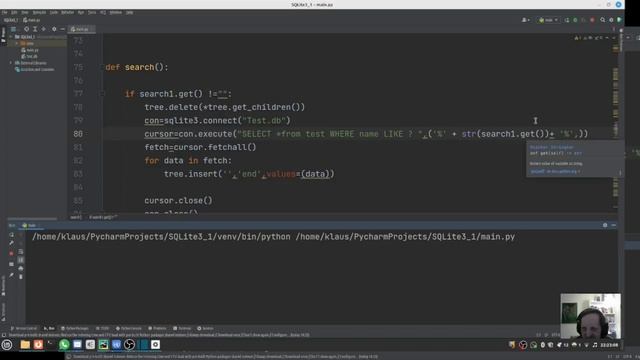This screenshot has height=360, width=640.
Task: Open IDE settings gear in toolbar
Action: coord(611,20)
